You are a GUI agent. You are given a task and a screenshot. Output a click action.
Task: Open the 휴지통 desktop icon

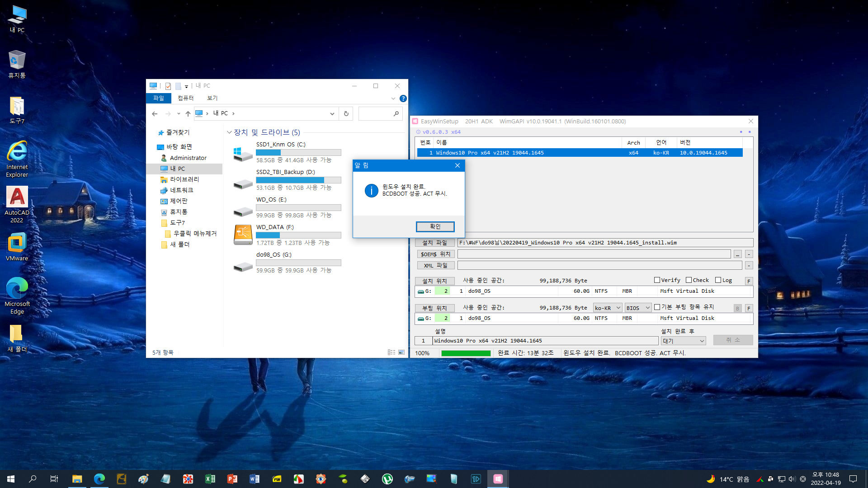[x=17, y=64]
